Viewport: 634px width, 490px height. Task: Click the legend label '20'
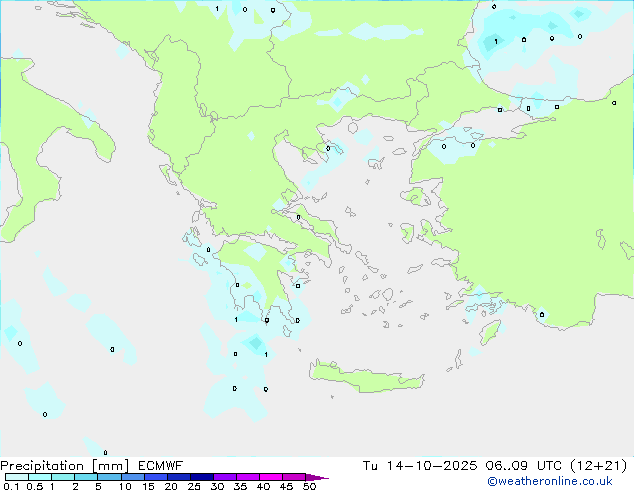pos(171,486)
